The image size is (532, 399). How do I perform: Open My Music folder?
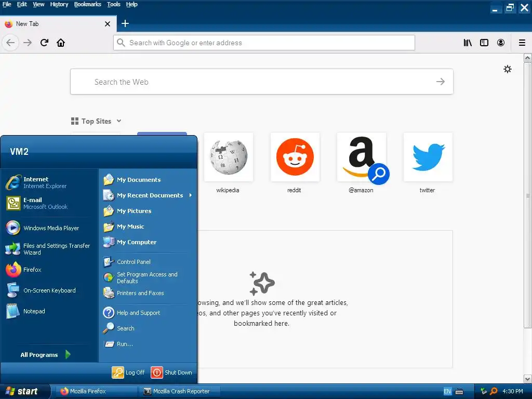click(148, 227)
